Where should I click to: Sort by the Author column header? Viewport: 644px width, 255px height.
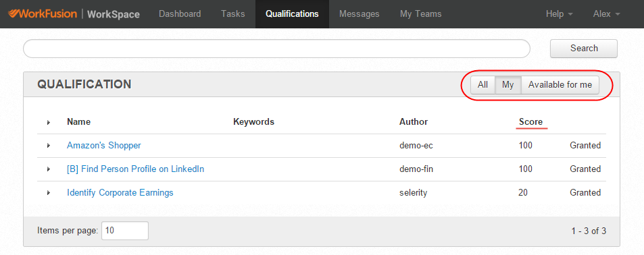tap(414, 121)
